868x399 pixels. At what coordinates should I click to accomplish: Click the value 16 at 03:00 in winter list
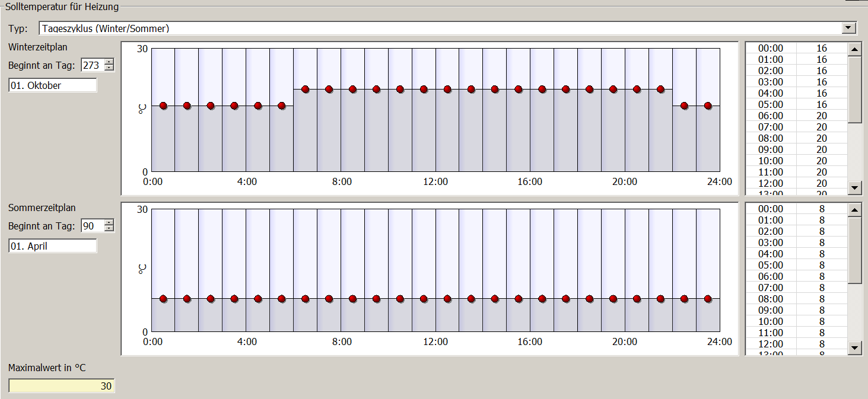[x=822, y=82]
